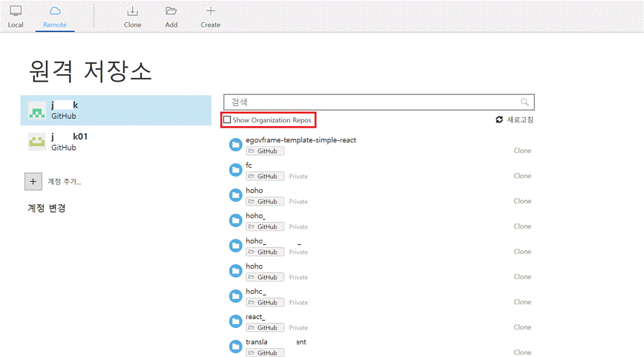Click GitHub tag under egovframe-template-simple-react

tap(265, 151)
